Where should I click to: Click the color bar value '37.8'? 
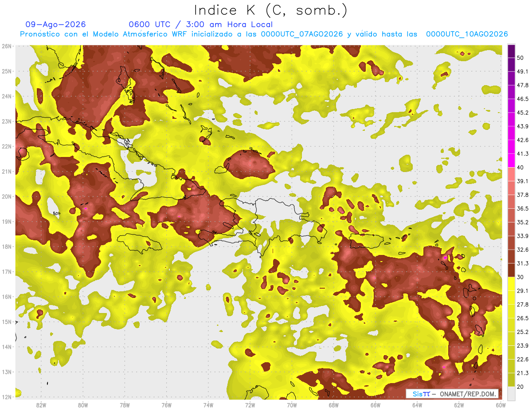point(522,195)
